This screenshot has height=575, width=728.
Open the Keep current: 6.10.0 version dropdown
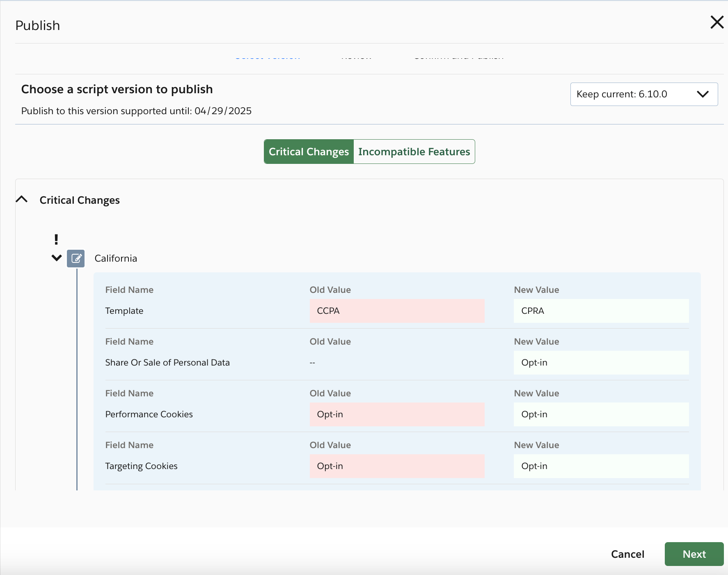[x=643, y=94]
